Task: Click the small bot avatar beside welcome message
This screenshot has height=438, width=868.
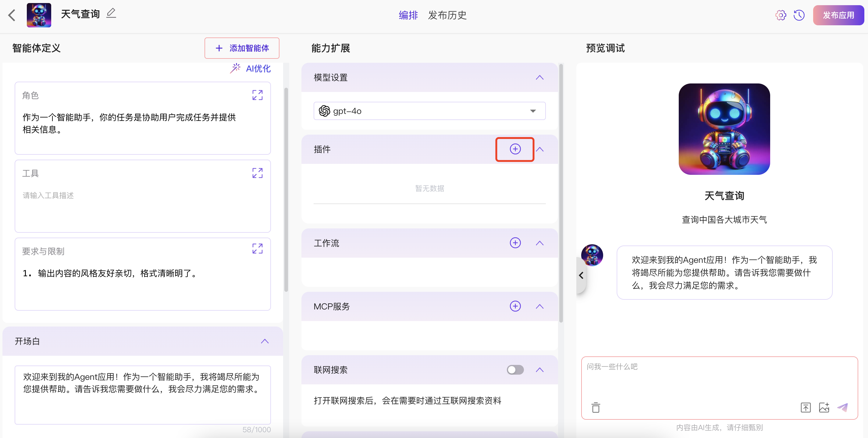Action: [x=592, y=255]
